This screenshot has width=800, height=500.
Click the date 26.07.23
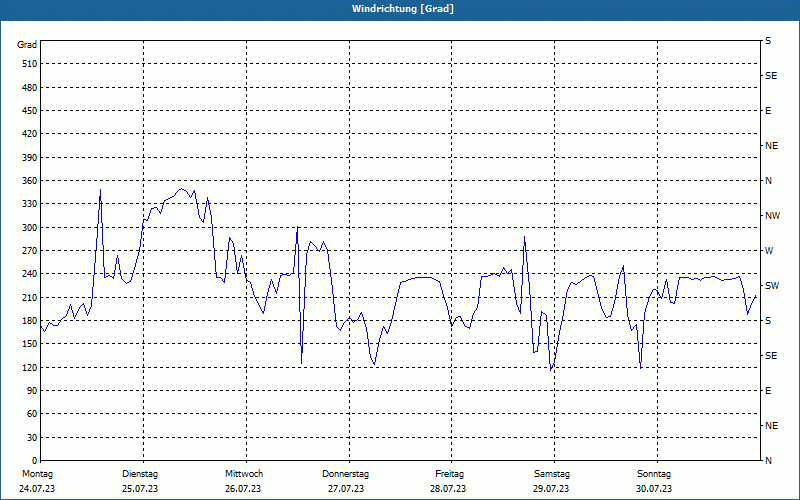[x=243, y=489]
